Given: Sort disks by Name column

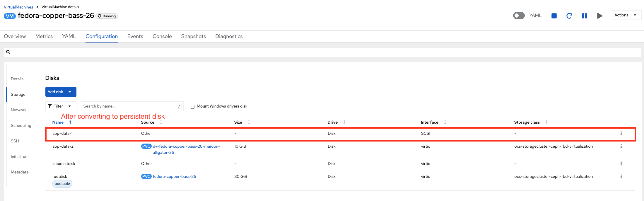Looking at the screenshot, I should (58, 122).
